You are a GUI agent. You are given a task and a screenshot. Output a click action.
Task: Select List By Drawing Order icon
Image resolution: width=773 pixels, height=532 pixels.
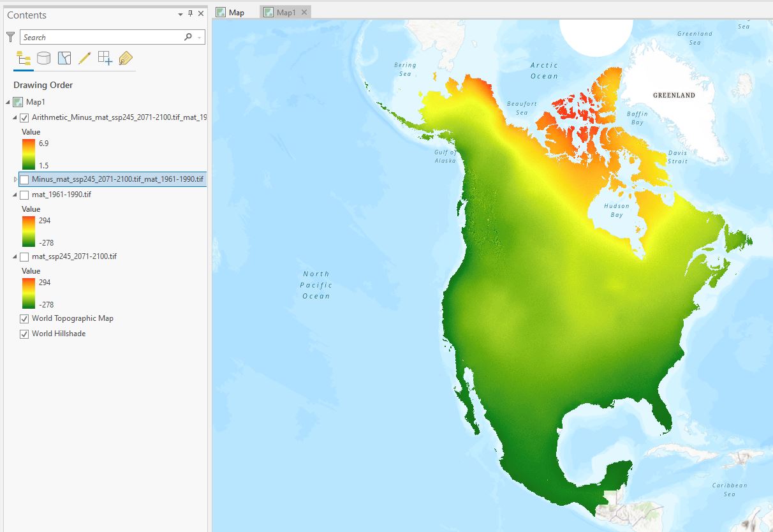(x=24, y=59)
